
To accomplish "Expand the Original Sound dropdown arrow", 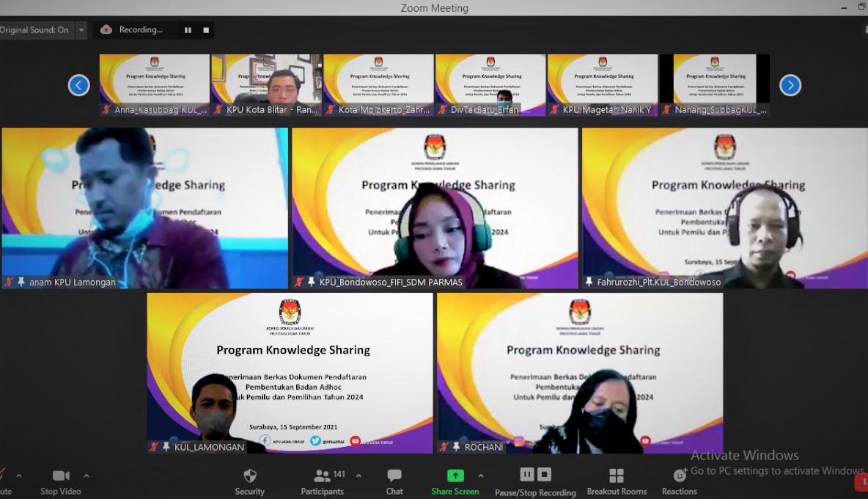I will [81, 30].
